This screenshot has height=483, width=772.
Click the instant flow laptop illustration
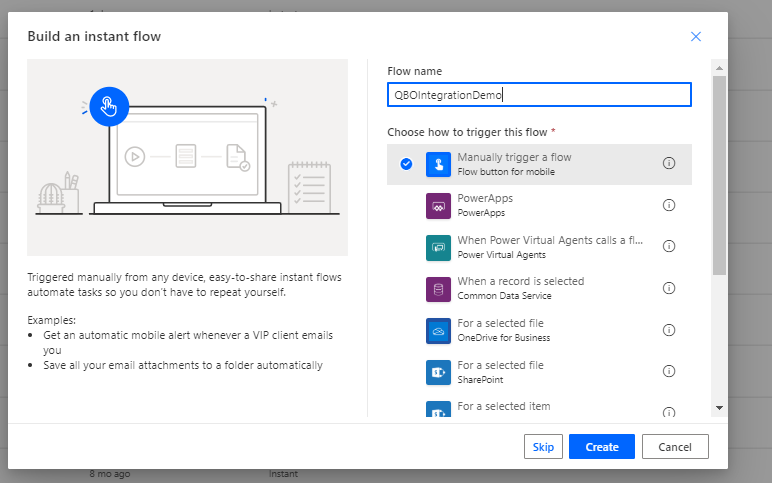[188, 158]
